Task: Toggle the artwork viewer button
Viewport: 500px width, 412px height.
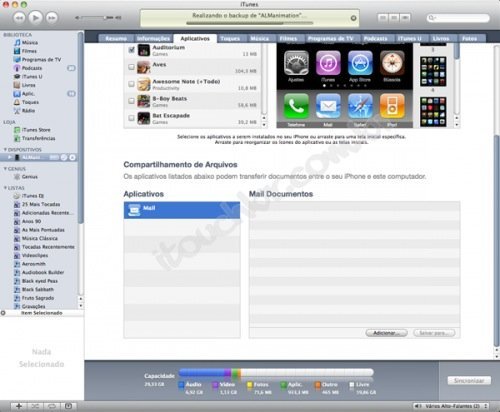Action: pos(68,406)
